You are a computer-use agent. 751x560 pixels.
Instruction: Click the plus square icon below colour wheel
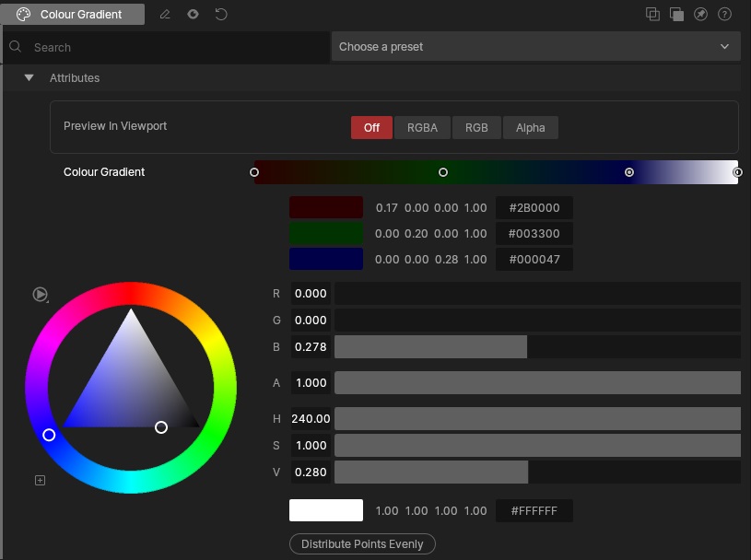41,480
